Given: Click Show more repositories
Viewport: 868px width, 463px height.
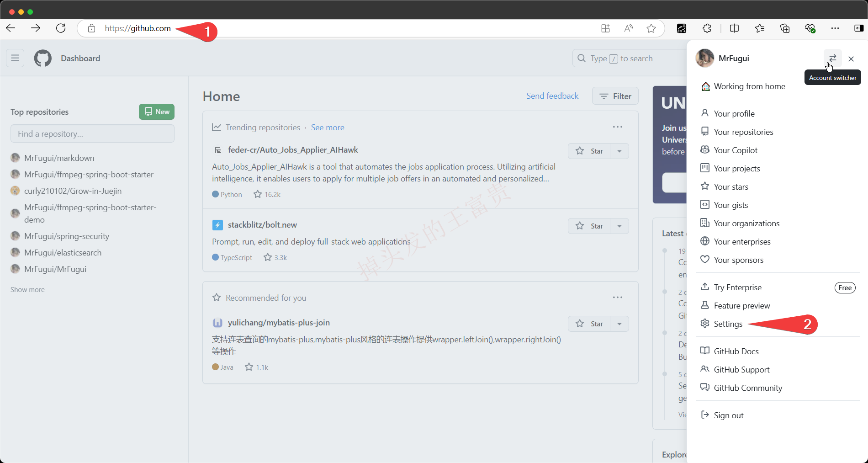Looking at the screenshot, I should pos(27,289).
